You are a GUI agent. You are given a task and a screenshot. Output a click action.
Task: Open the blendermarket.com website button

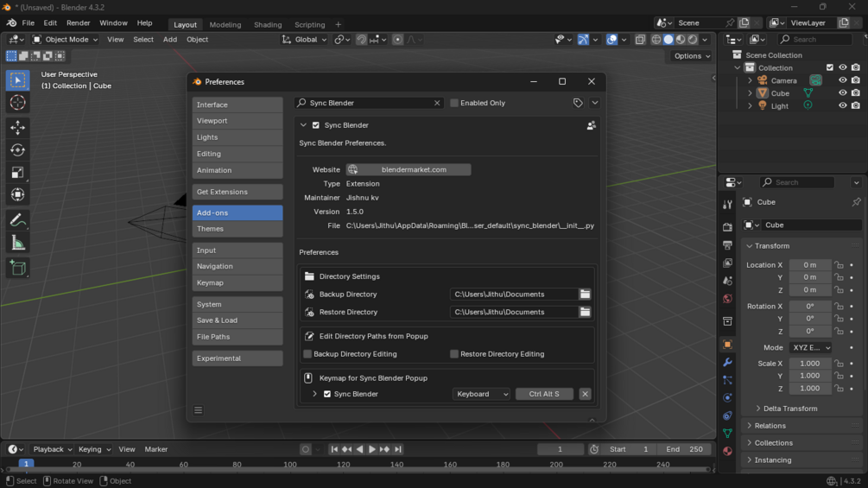tap(409, 170)
